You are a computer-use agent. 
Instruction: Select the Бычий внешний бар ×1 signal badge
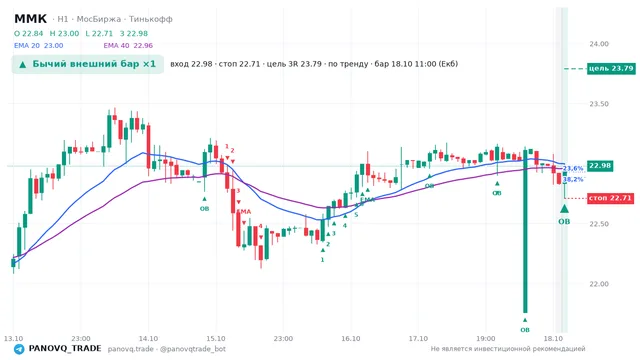88,64
